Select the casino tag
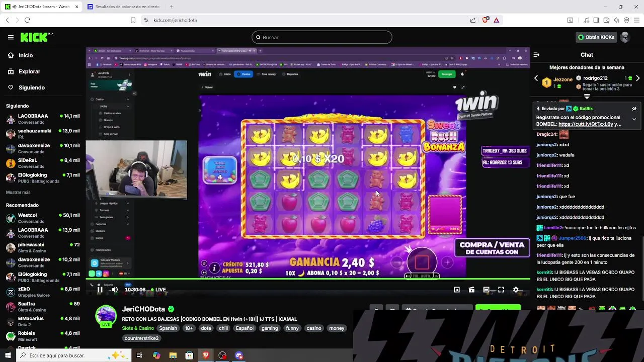This screenshot has height=362, width=644. 314,328
